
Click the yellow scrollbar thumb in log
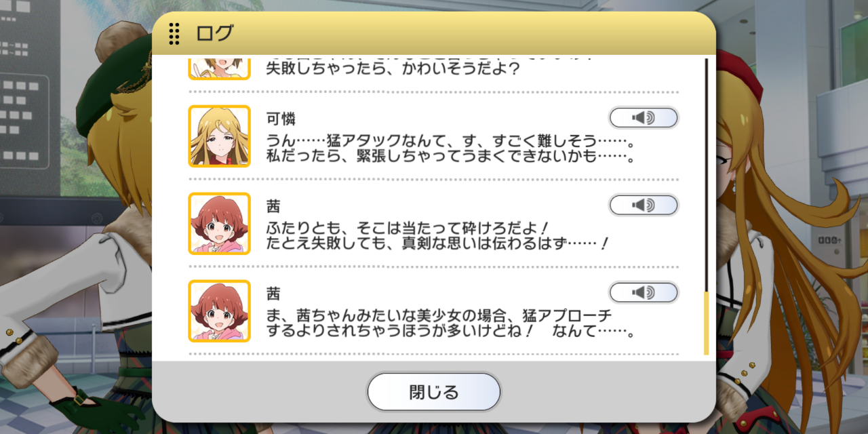tap(706, 323)
